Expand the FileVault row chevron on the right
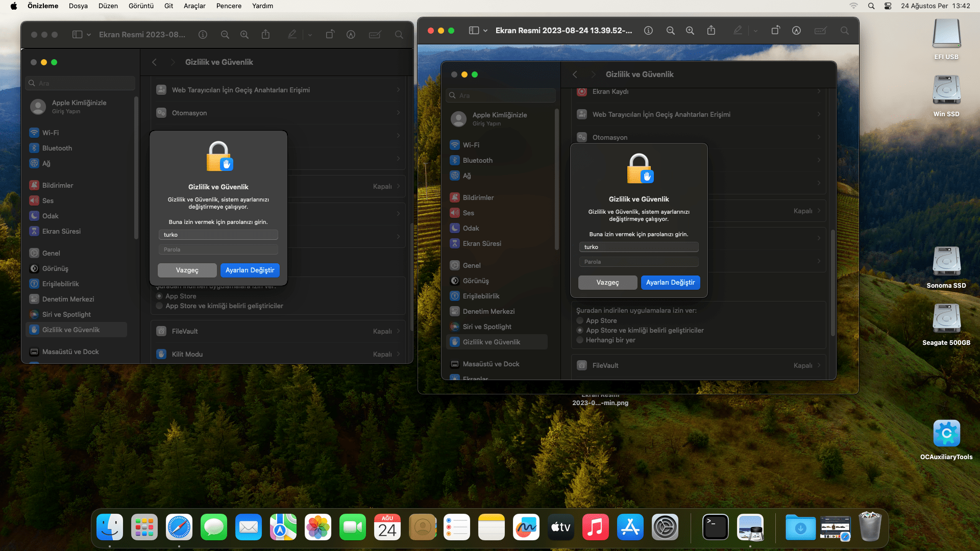The image size is (980, 551). (819, 365)
